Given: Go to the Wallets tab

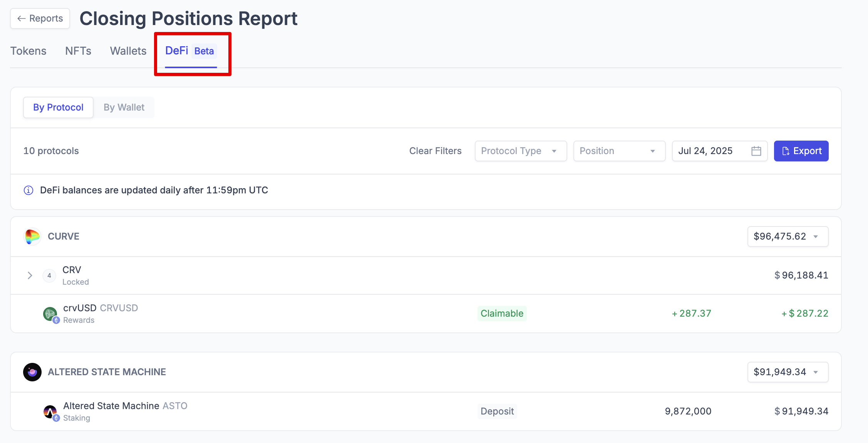Looking at the screenshot, I should pos(128,51).
